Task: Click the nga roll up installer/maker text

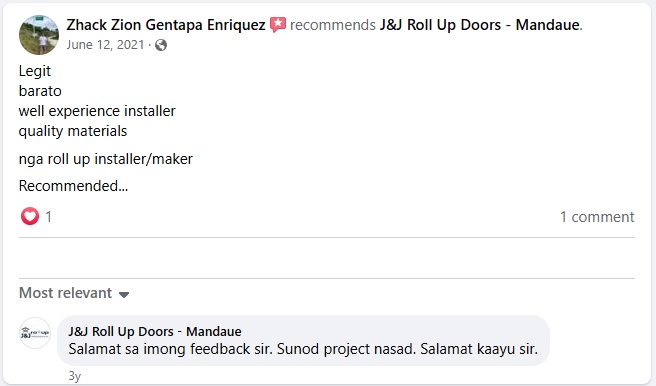Action: point(105,159)
